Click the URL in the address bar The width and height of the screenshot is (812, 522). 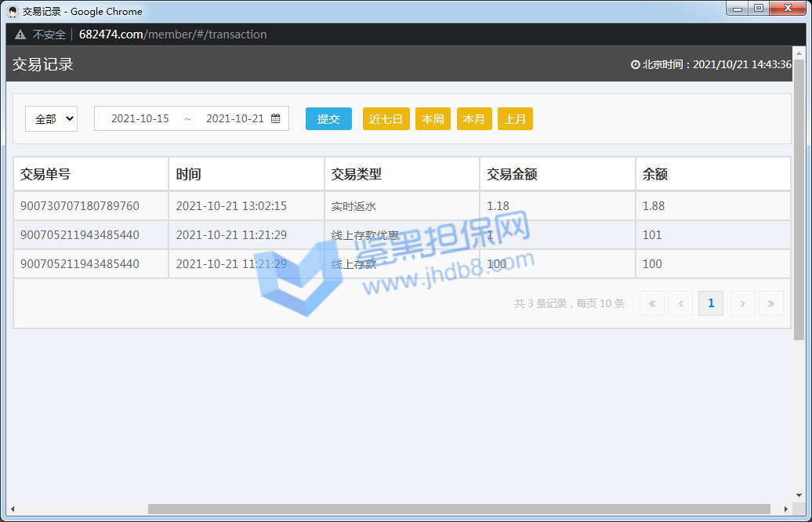pos(172,34)
